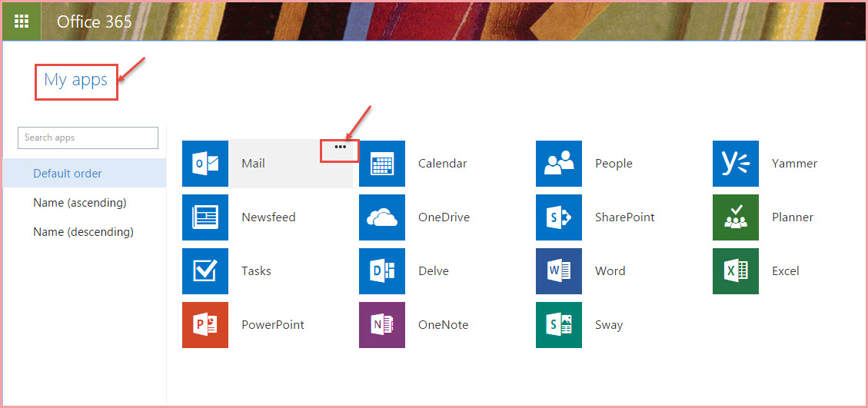Image resolution: width=868 pixels, height=408 pixels.
Task: Focus the Search apps input field
Action: point(88,138)
